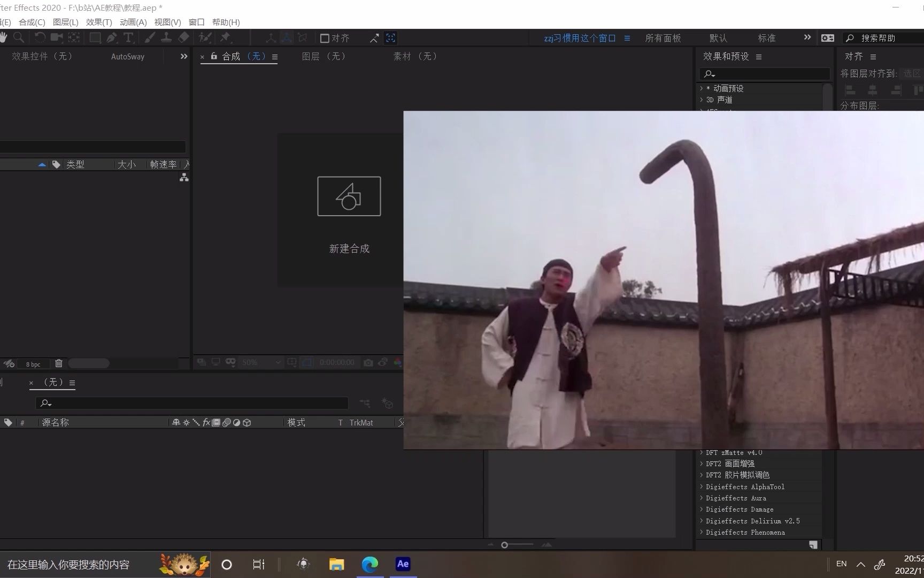This screenshot has height=578, width=924.
Task: Select the Rectangle shape tool
Action: click(x=95, y=37)
